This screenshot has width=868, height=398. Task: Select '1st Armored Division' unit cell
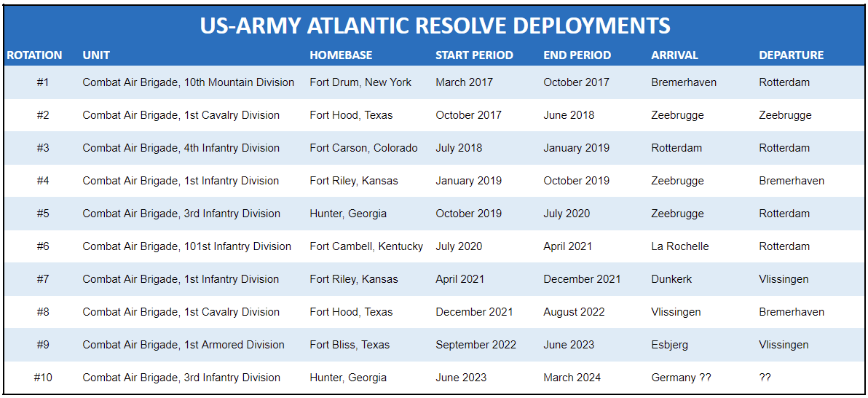[184, 345]
